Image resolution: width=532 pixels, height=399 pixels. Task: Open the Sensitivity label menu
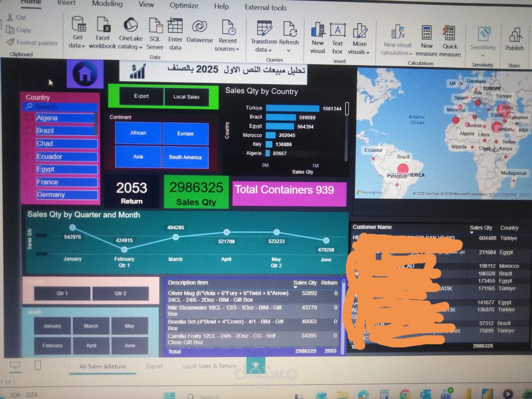coord(483,42)
